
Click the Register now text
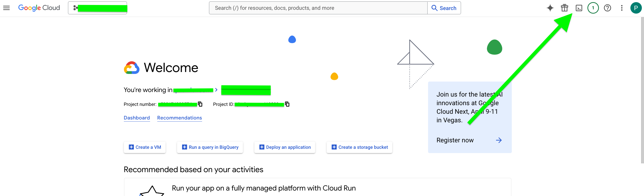455,140
